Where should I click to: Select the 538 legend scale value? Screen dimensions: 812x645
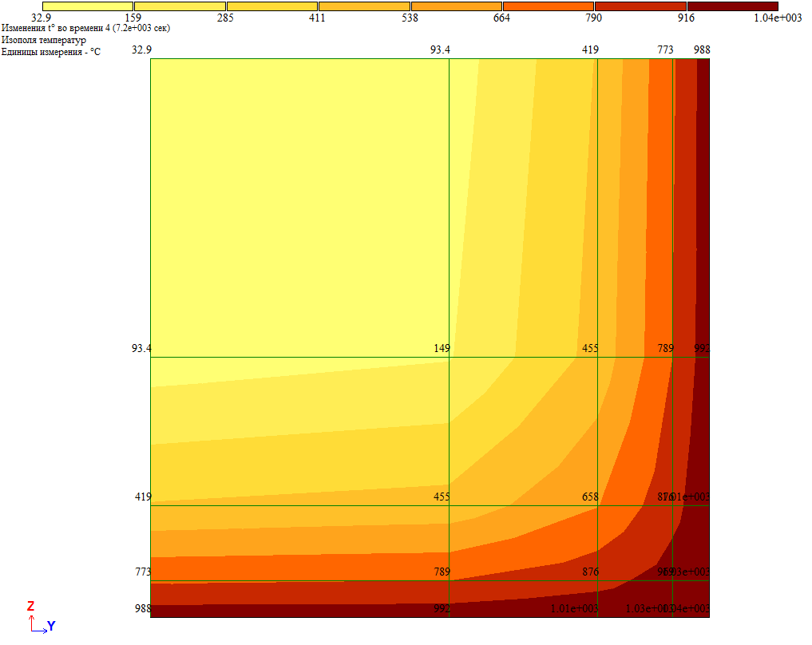tap(410, 18)
